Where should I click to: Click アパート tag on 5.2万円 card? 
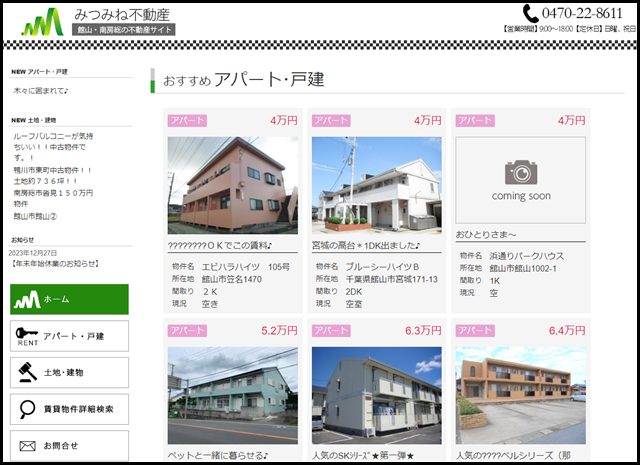pos(187,330)
